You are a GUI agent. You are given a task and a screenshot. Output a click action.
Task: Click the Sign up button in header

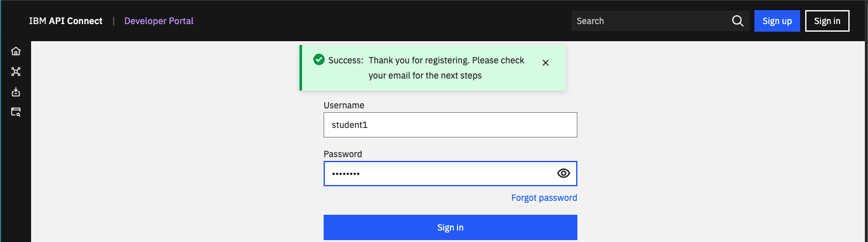pyautogui.click(x=777, y=21)
